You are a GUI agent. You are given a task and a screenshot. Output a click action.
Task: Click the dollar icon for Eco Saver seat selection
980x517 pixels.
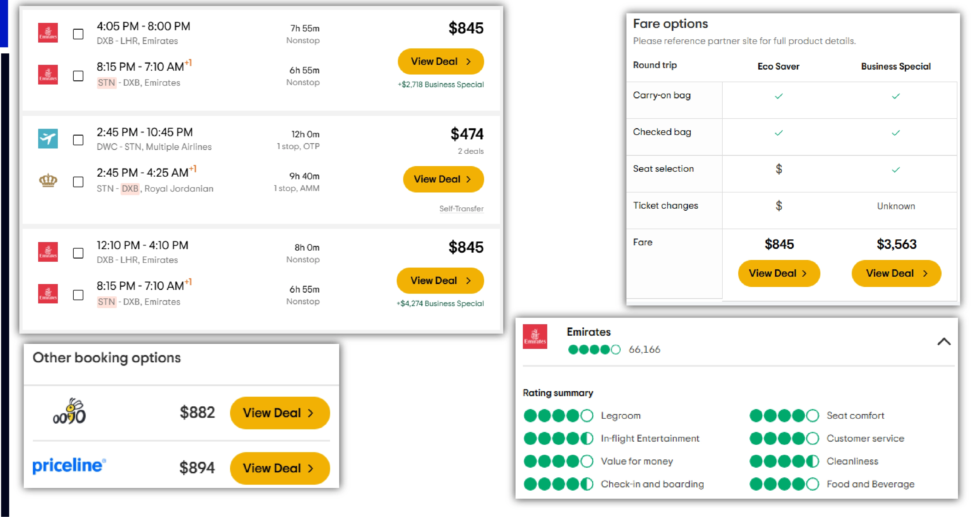778,168
